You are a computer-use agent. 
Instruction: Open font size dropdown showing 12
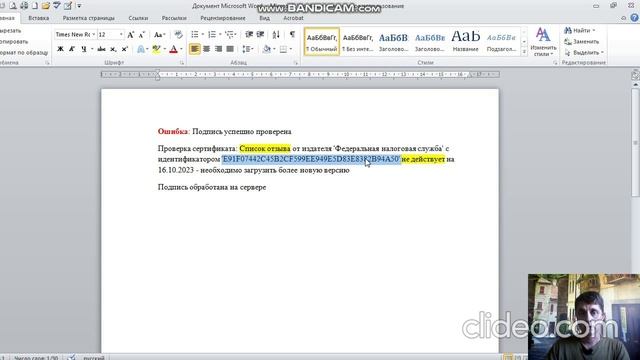[x=121, y=35]
